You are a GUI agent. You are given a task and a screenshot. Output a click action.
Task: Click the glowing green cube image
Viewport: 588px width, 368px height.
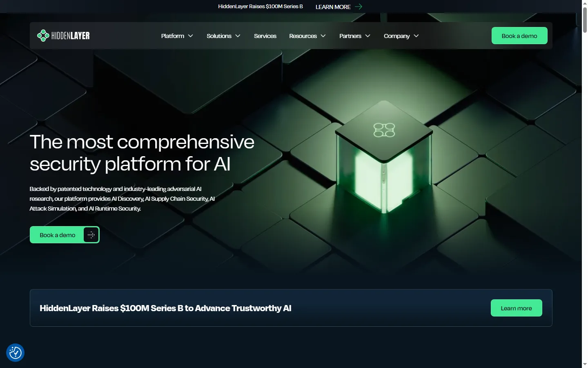click(x=384, y=157)
